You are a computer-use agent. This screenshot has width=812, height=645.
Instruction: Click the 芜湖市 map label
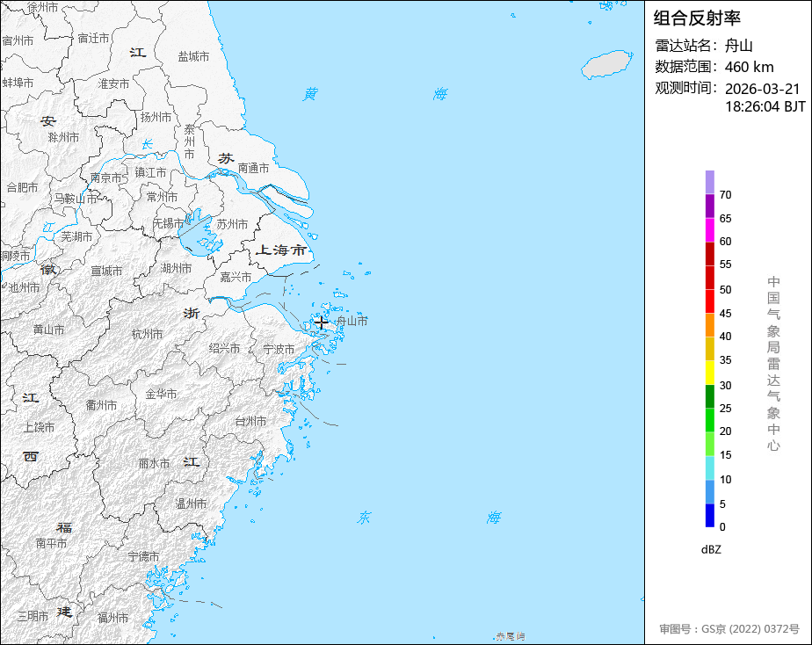[x=76, y=236]
